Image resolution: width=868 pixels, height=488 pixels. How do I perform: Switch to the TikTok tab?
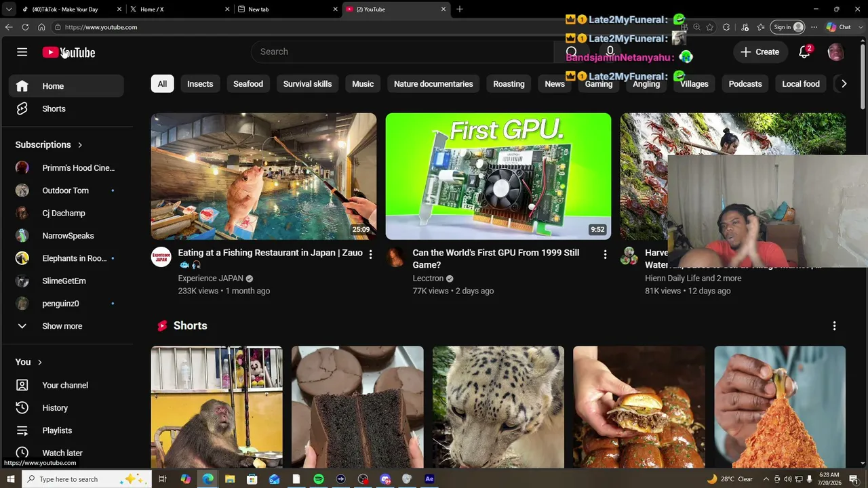[x=70, y=9]
